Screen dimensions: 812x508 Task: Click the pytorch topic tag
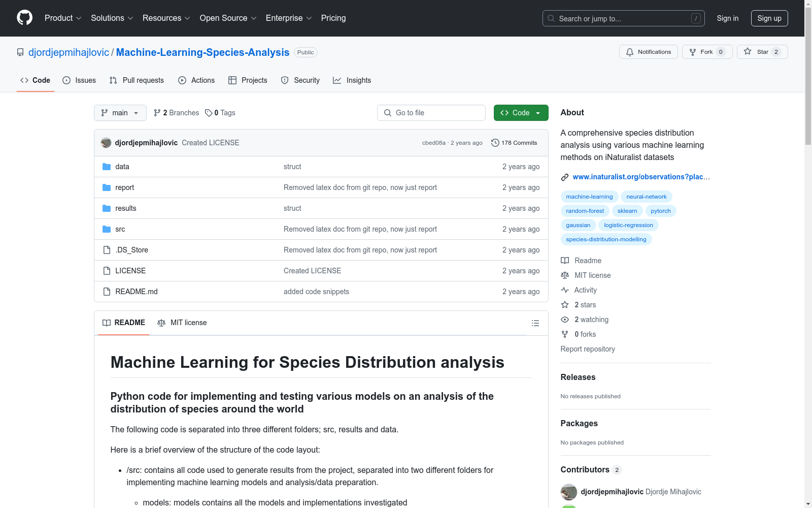tap(661, 211)
